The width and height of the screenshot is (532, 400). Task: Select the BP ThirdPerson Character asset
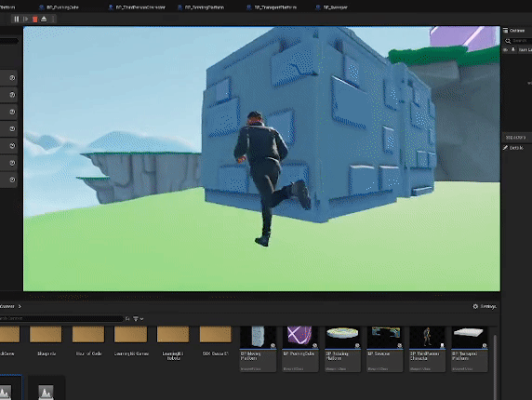[x=427, y=349]
